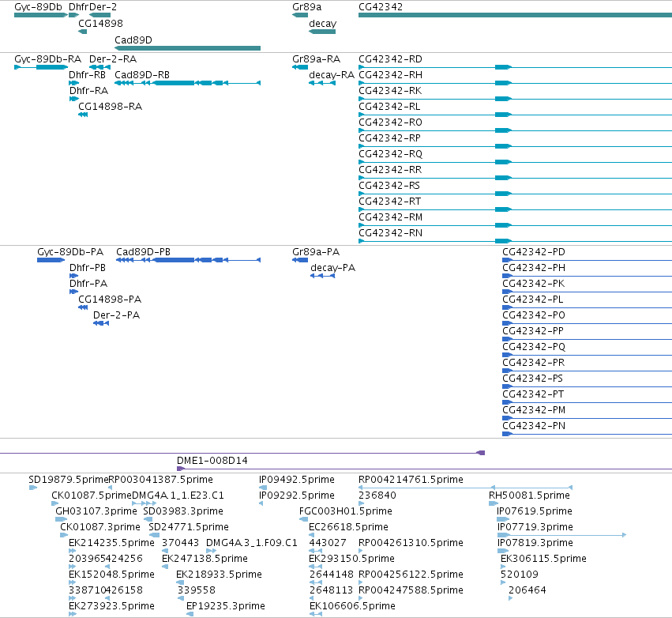The height and width of the screenshot is (618, 672).
Task: Click the CG42342-RN transcript label
Action: click(x=390, y=233)
